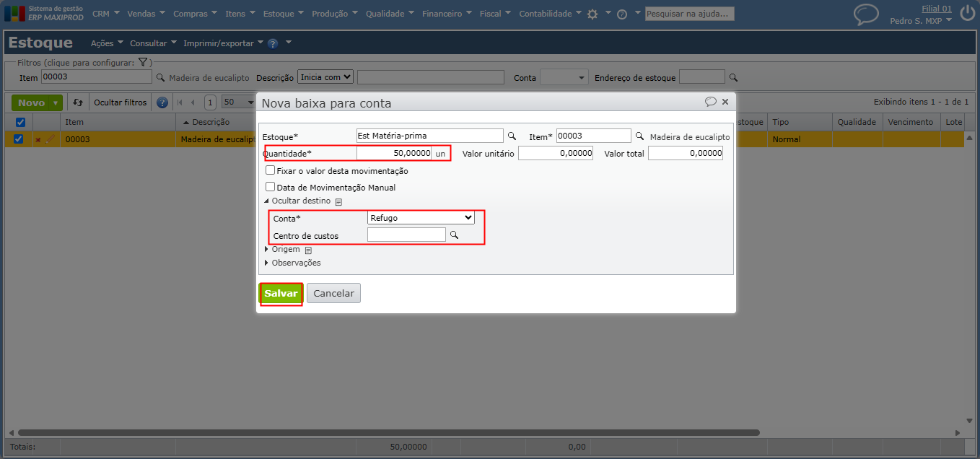Click the Quantidade input field

click(394, 153)
